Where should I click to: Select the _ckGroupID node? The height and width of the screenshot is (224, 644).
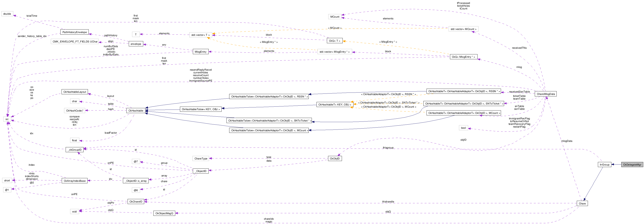click(75, 150)
